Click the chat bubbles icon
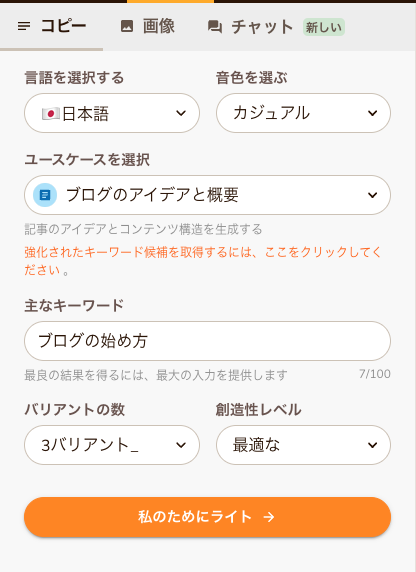Viewport: 416px width, 572px height. (215, 27)
